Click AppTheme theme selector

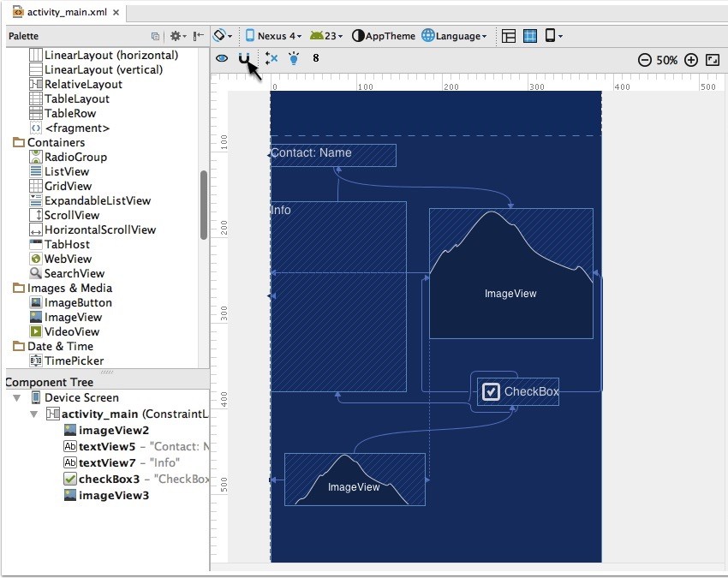(384, 36)
